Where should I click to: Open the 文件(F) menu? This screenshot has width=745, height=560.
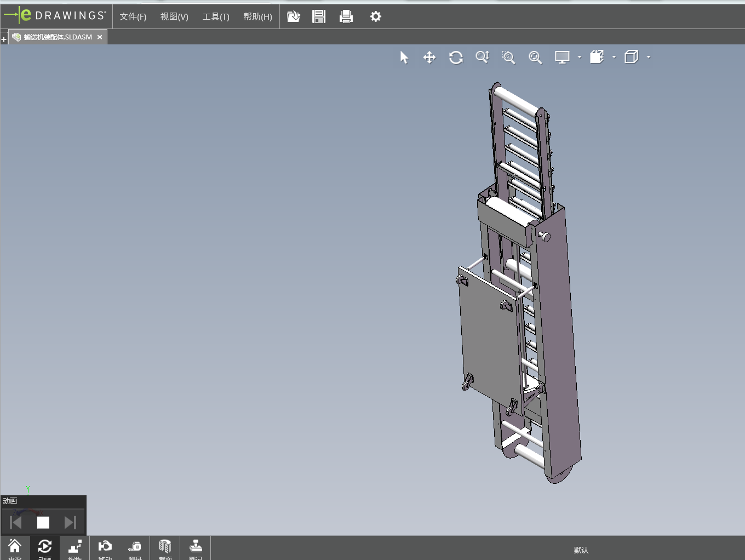point(133,16)
